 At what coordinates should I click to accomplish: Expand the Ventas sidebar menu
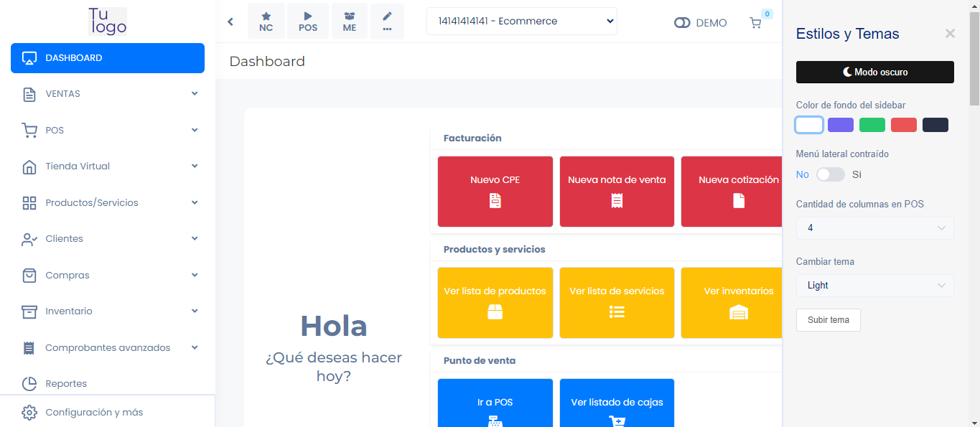(x=108, y=94)
